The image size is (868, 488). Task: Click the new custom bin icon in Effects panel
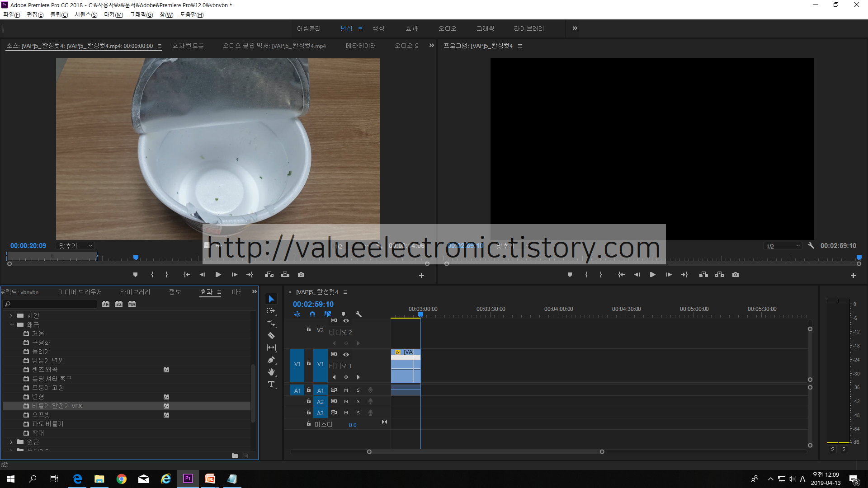(x=235, y=455)
